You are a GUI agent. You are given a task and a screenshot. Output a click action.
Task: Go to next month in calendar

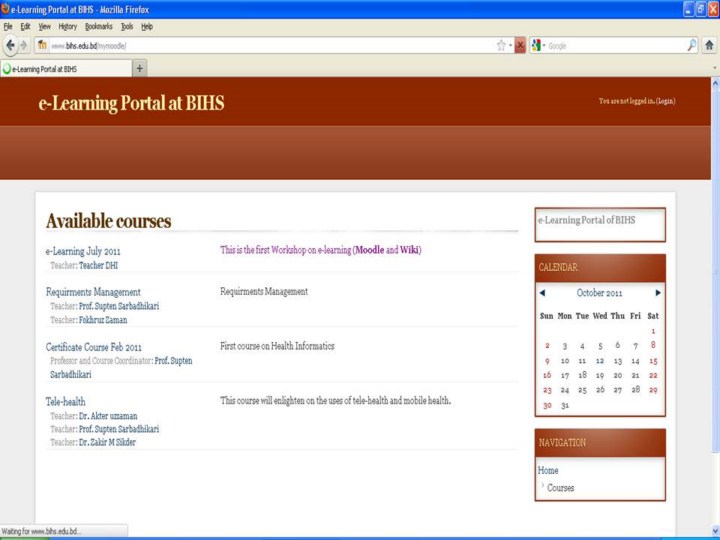tap(658, 293)
